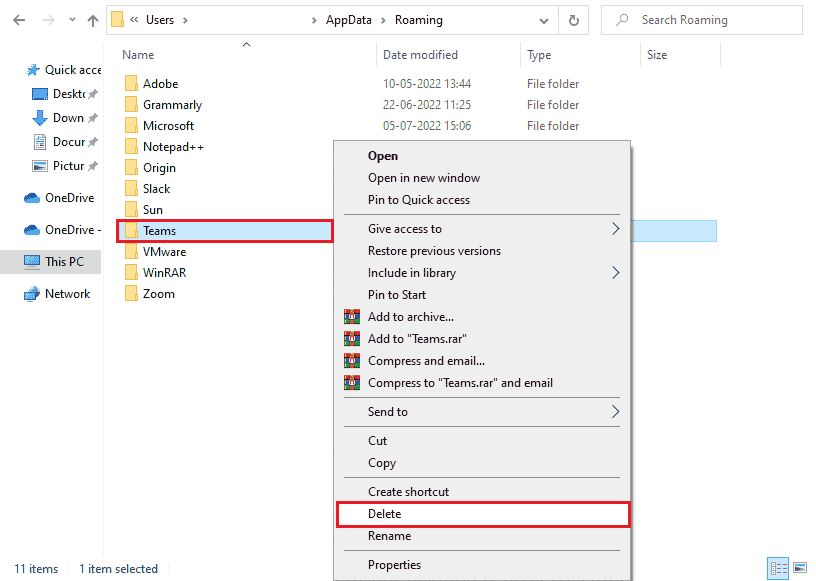The image size is (816, 581).
Task: Choose Copy in the context menu
Action: click(x=381, y=463)
